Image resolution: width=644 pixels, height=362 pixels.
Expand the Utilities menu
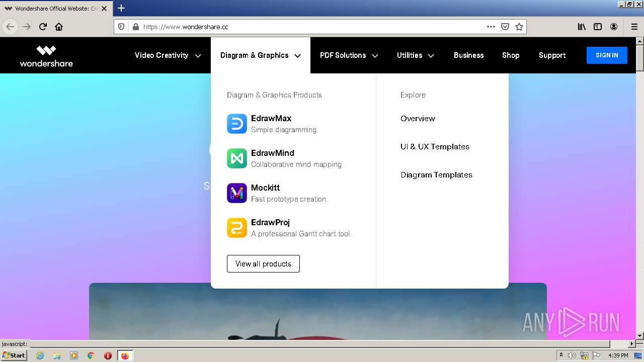point(415,55)
